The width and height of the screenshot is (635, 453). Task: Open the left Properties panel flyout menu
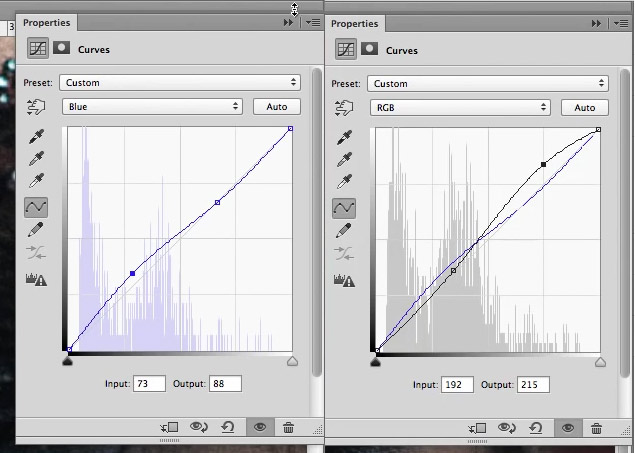(x=313, y=23)
